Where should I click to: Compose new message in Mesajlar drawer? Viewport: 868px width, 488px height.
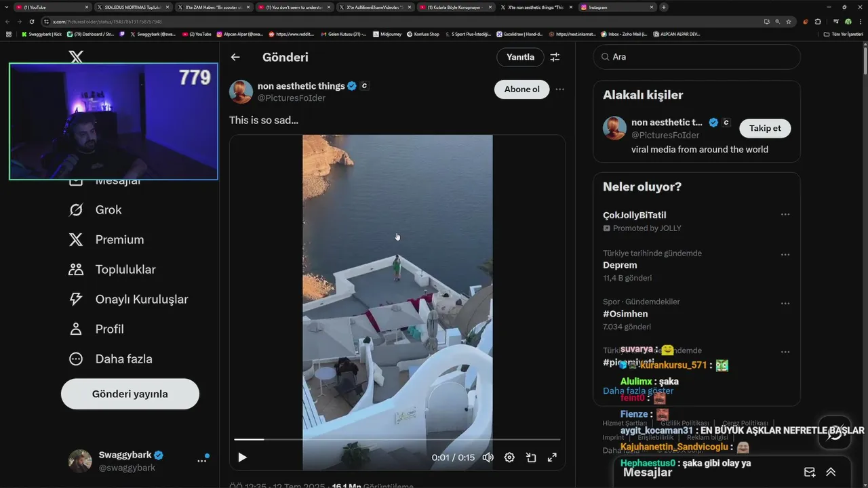(x=809, y=472)
